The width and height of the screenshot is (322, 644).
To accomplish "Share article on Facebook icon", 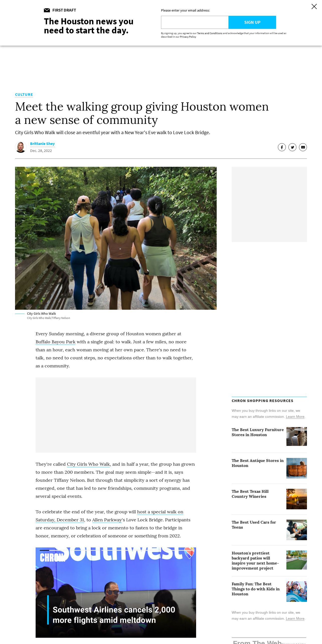I will (x=282, y=147).
